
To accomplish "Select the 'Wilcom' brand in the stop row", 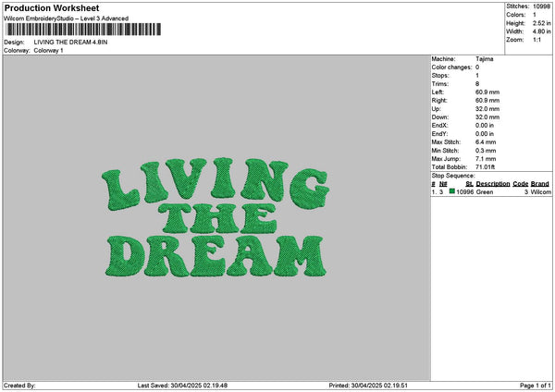I will [x=540, y=191].
